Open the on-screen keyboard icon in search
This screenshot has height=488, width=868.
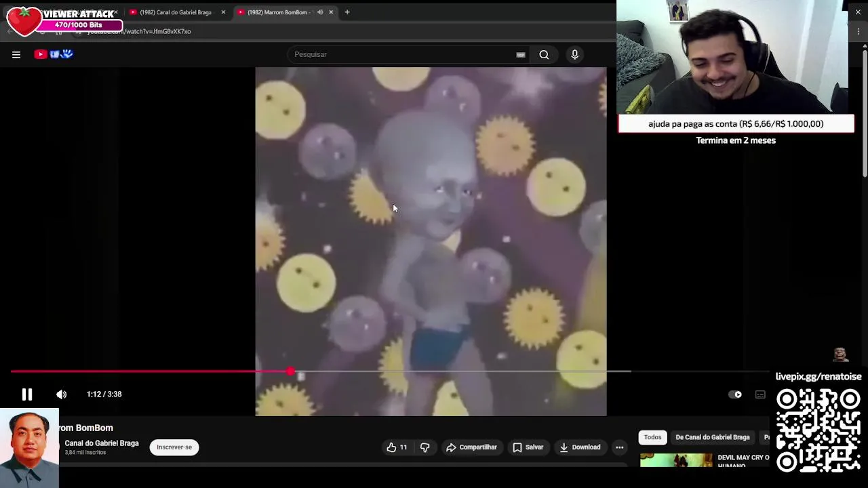point(521,55)
